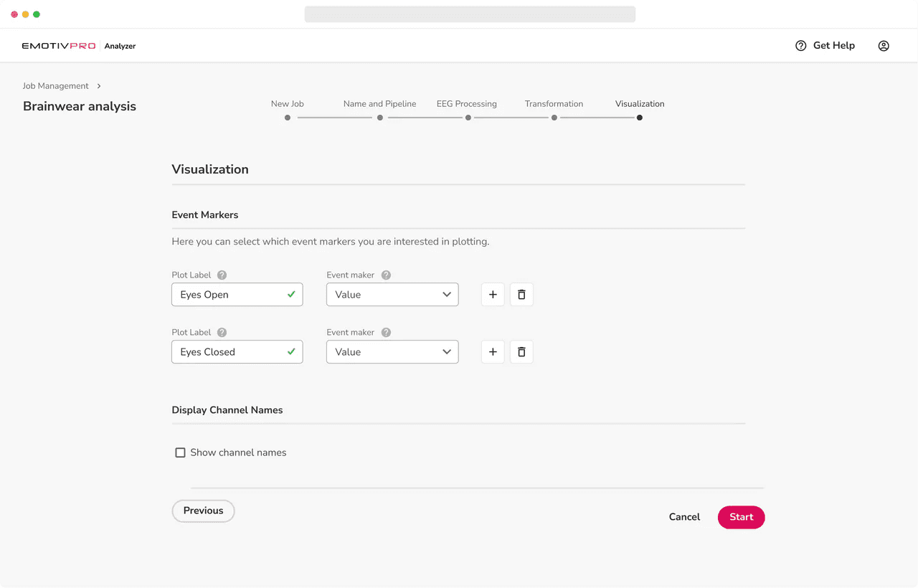Open the Value dropdown for Eyes Open
918x588 pixels.
tap(392, 294)
